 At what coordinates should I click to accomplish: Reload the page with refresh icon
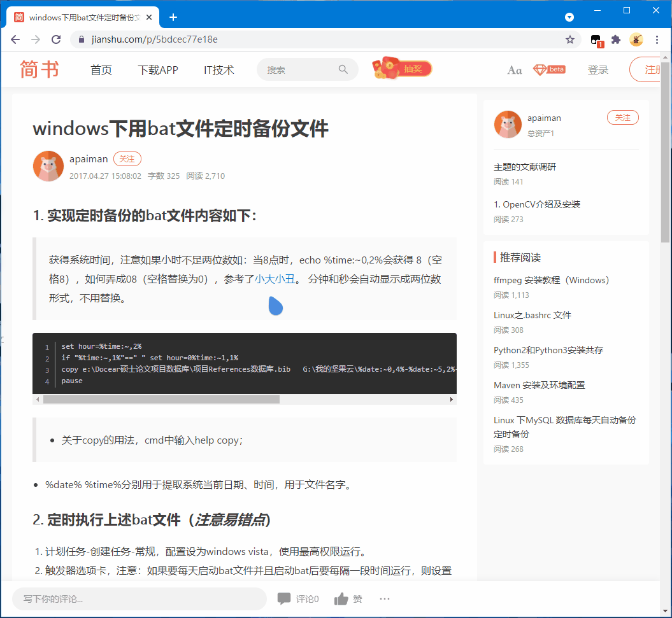coord(56,40)
